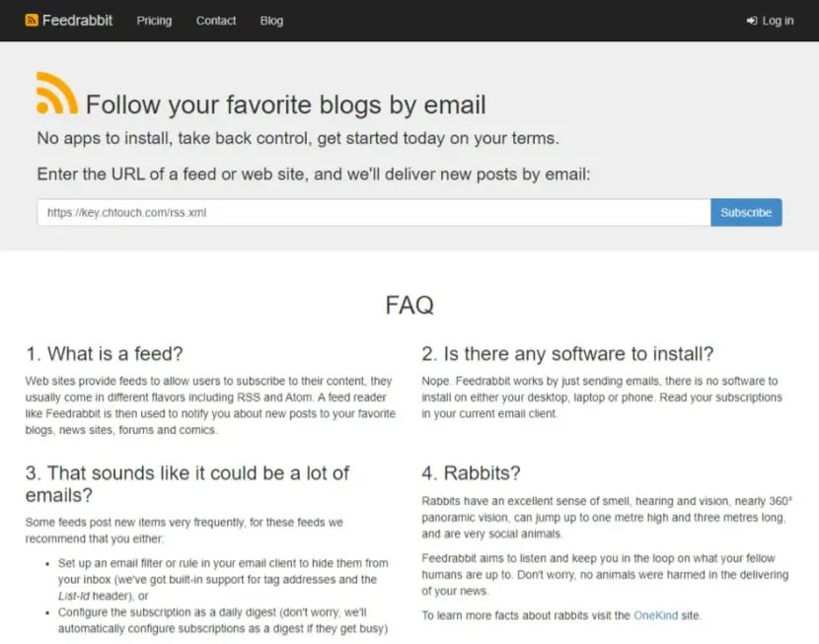
Task: Visit the OneKind site link
Action: (x=655, y=615)
